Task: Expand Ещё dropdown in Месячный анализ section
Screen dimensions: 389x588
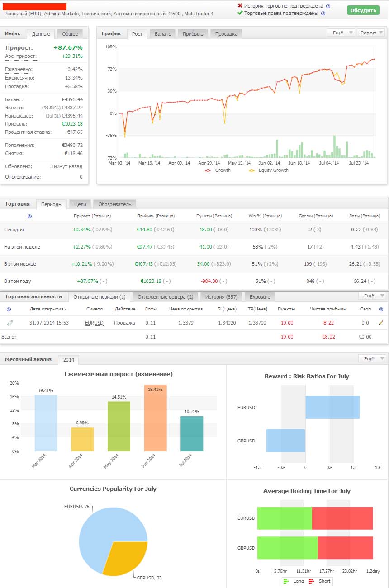Action: (372, 358)
